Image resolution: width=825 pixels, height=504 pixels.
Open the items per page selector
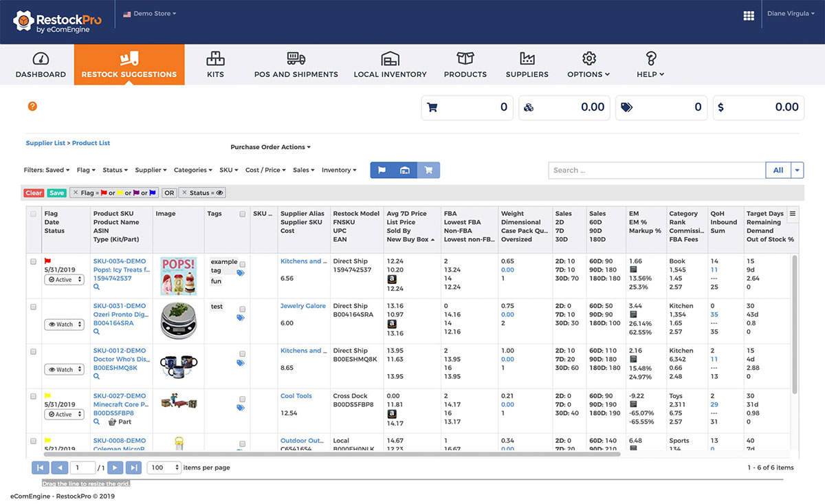coord(164,468)
